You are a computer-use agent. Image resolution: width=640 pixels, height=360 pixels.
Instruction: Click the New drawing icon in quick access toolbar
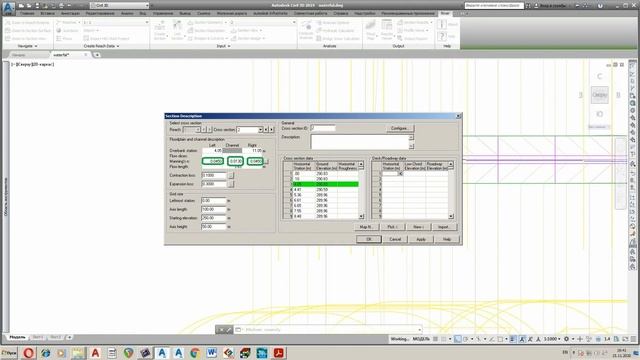click(x=21, y=6)
